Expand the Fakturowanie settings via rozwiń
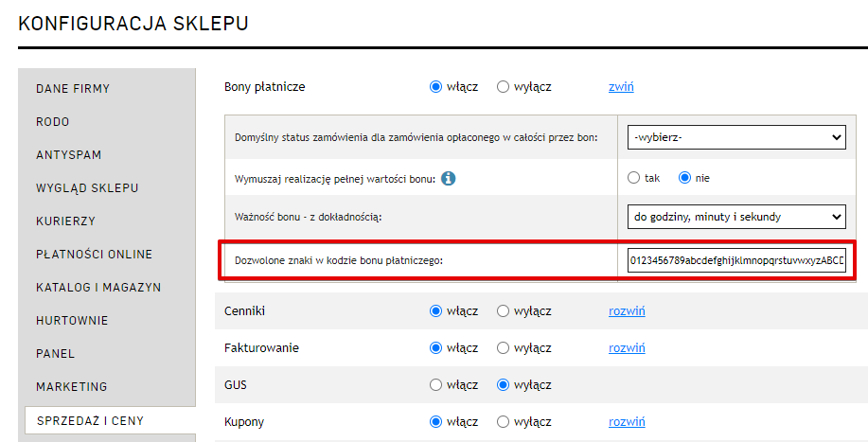Image resolution: width=868 pixels, height=442 pixels. tap(626, 347)
